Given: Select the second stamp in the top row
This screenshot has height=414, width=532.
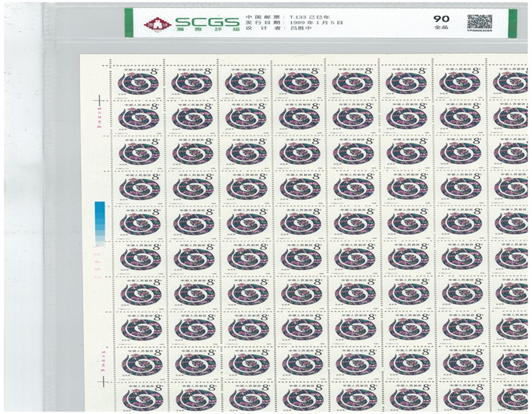Looking at the screenshot, I should tap(193, 82).
